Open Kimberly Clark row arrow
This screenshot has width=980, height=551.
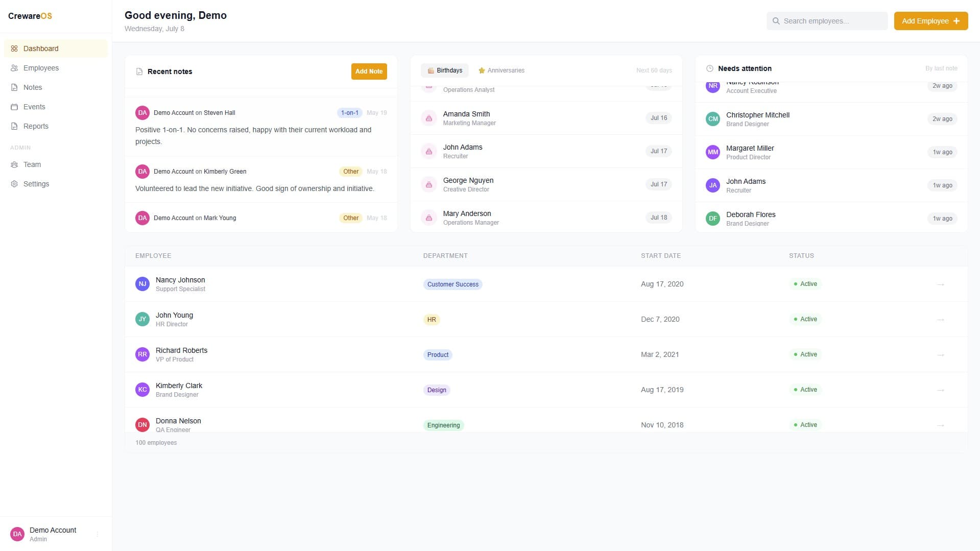point(941,390)
